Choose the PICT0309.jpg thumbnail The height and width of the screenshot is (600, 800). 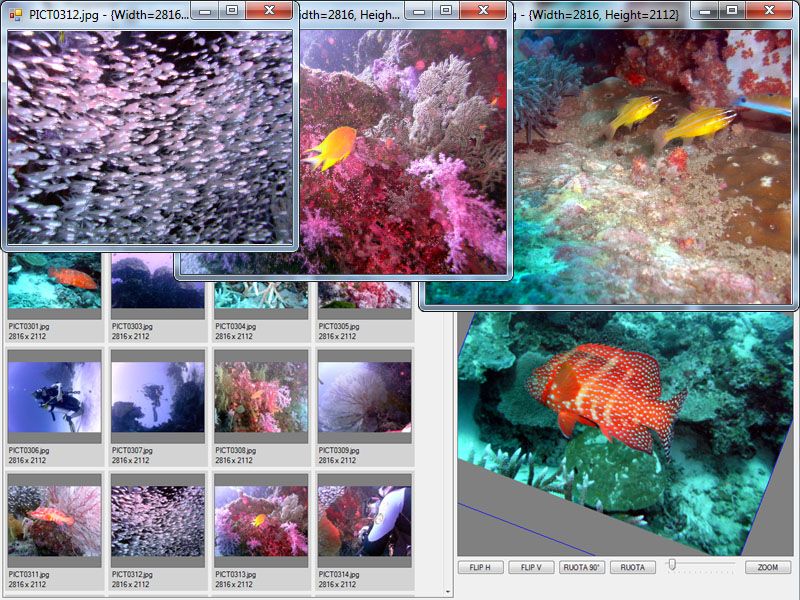pyautogui.click(x=364, y=397)
